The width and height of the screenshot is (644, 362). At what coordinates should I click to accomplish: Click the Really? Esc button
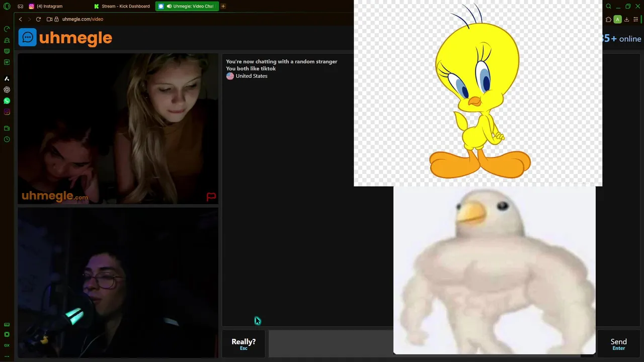point(244,344)
